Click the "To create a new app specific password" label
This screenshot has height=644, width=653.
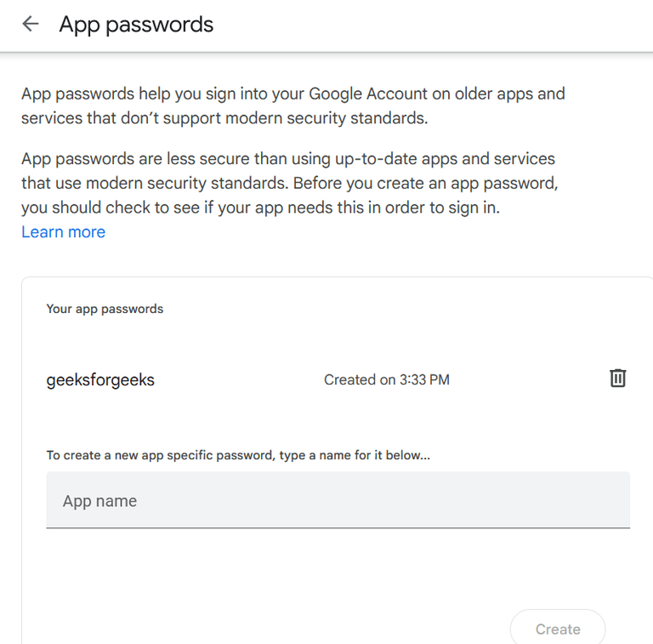(x=162, y=455)
